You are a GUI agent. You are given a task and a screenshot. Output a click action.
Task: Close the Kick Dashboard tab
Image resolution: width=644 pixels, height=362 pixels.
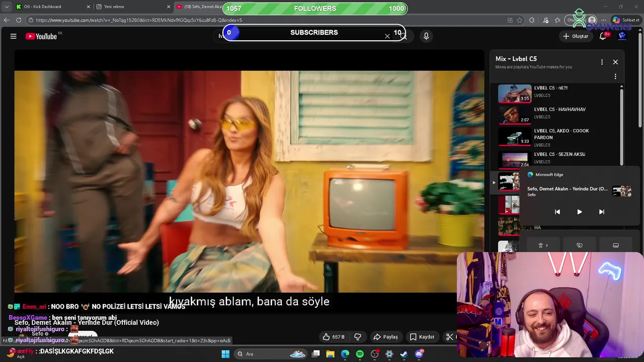pyautogui.click(x=89, y=7)
